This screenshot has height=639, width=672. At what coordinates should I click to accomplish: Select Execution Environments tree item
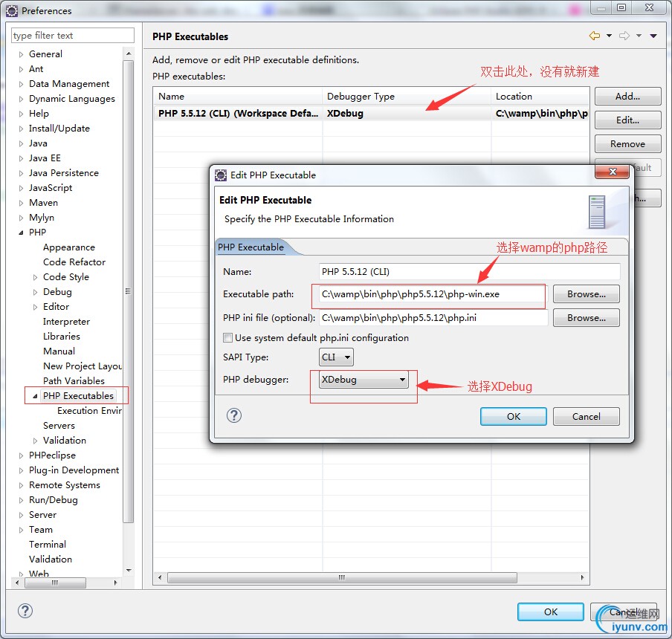[89, 410]
